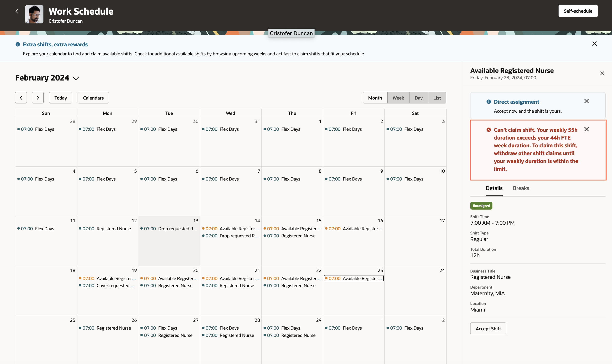The image size is (612, 364).
Task: Expand the February 2024 month dropdown
Action: (76, 79)
